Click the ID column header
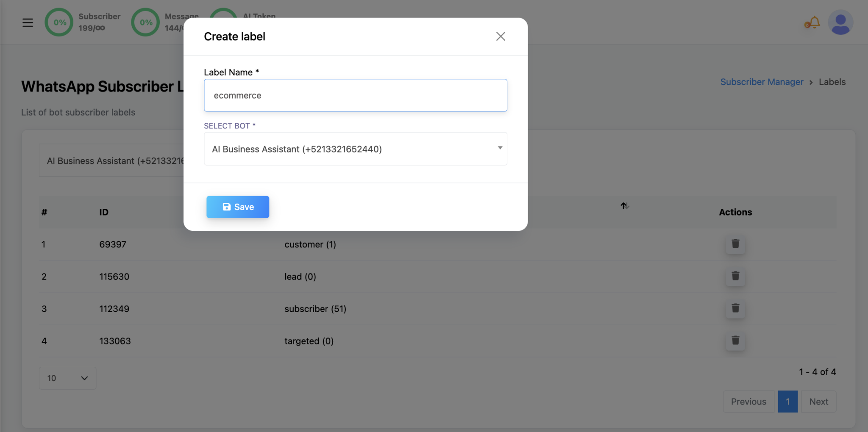 (x=104, y=212)
